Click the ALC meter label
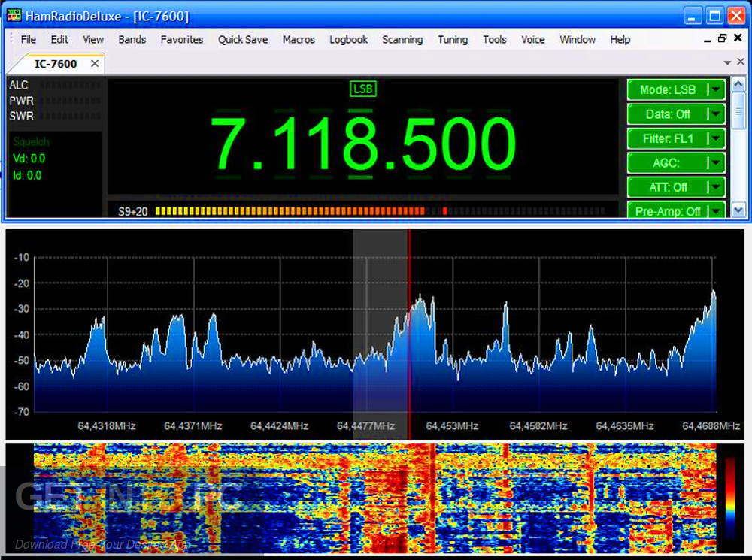 [x=19, y=86]
